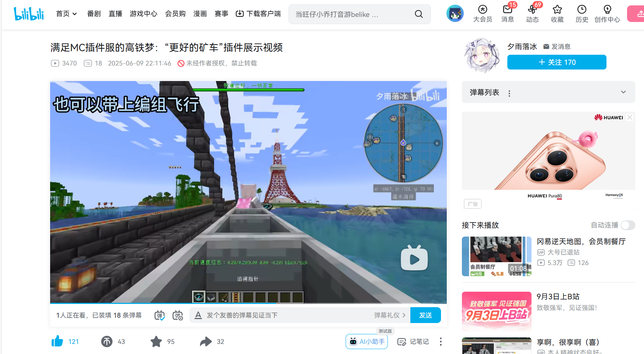Open danmaku settings icon beside toggle

[x=178, y=315]
